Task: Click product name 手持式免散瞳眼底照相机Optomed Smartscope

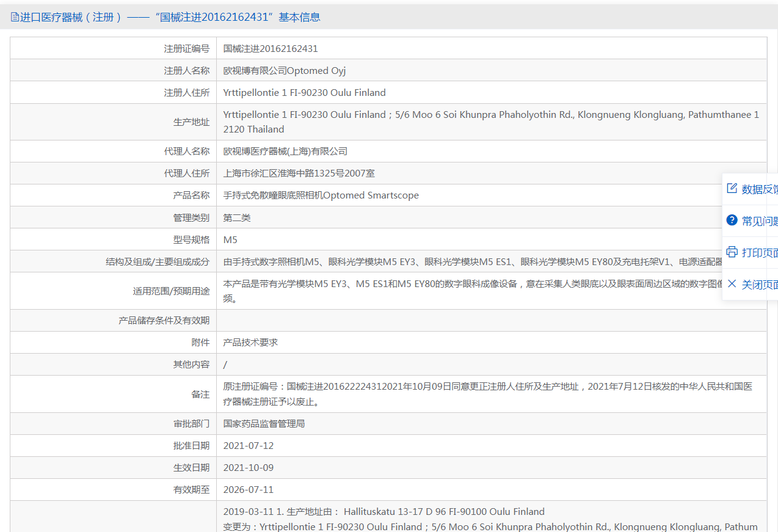Action: tap(321, 195)
